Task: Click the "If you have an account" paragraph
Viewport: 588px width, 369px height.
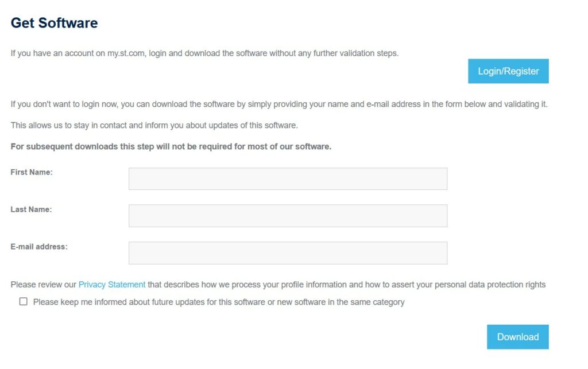Action: [x=204, y=53]
